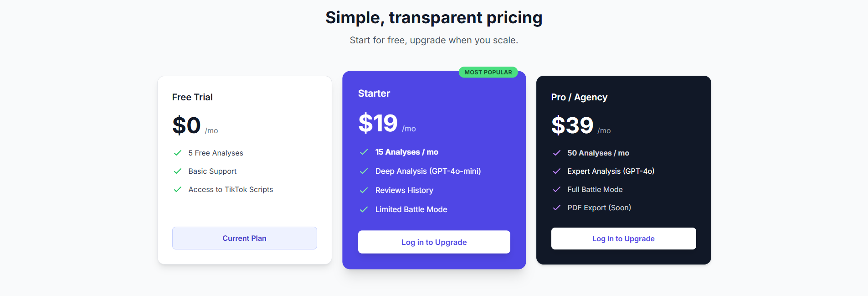Click the Simple, transparent pricing heading
This screenshot has width=868, height=296.
tap(433, 17)
